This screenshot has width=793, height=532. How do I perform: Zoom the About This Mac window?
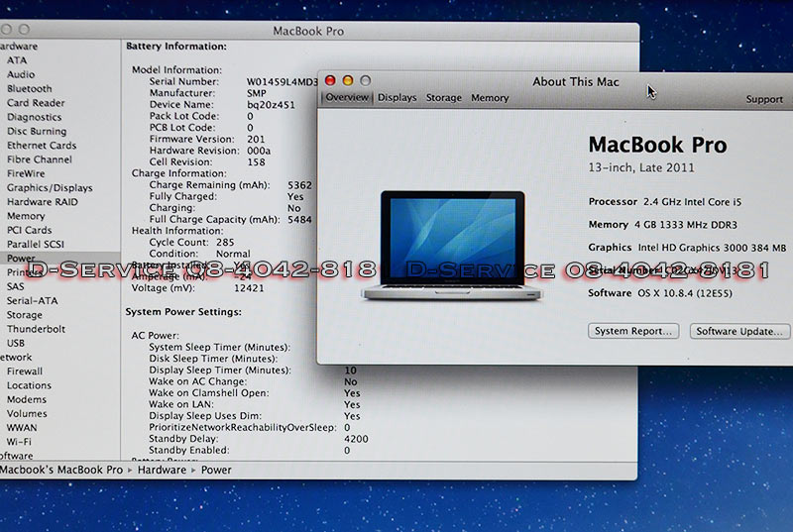(x=366, y=80)
